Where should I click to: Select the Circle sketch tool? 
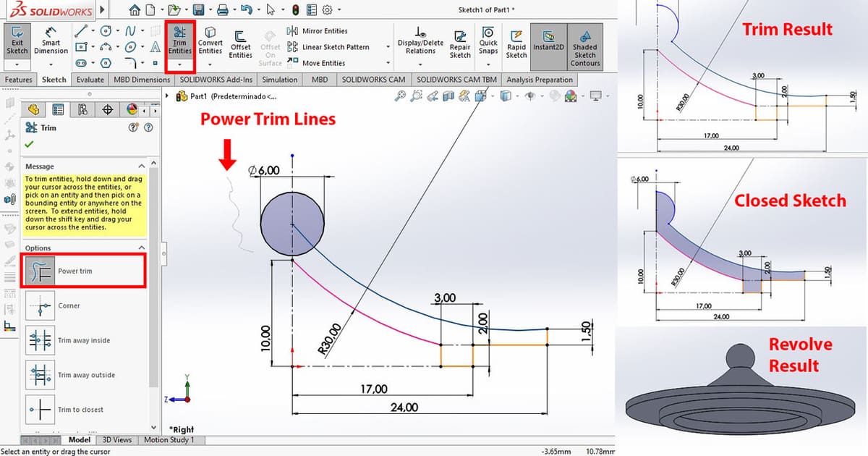pos(106,31)
